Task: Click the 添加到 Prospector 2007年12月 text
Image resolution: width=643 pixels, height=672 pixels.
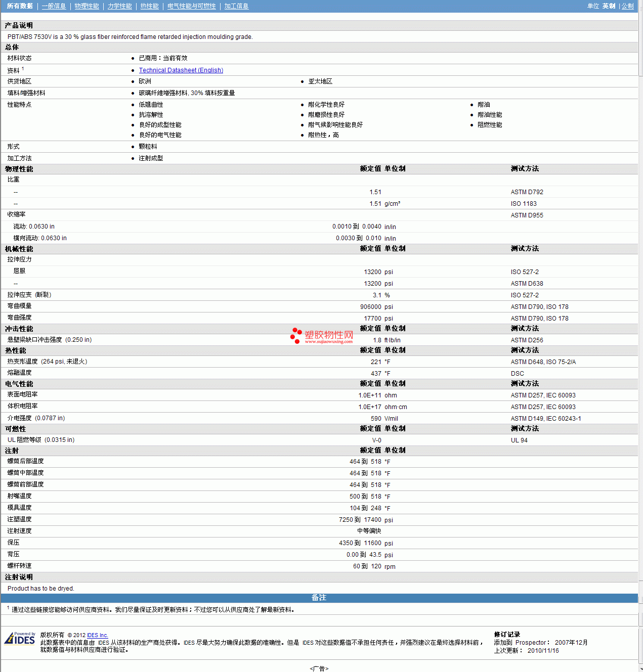Action: [x=541, y=643]
